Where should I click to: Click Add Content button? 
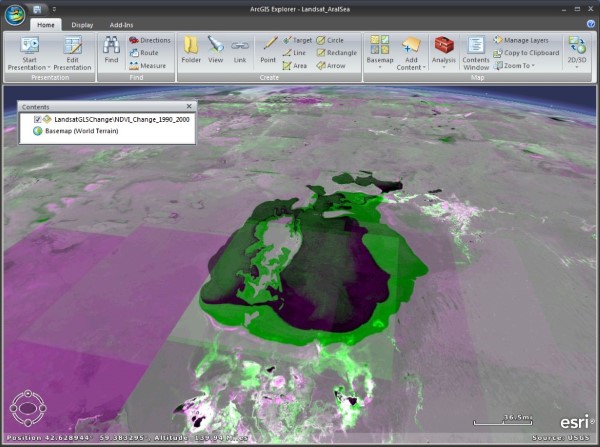click(411, 53)
